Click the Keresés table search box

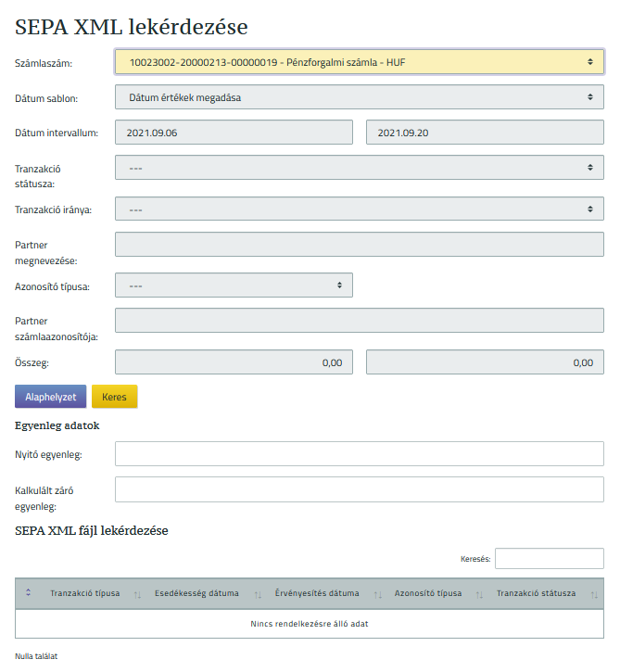[x=549, y=559]
